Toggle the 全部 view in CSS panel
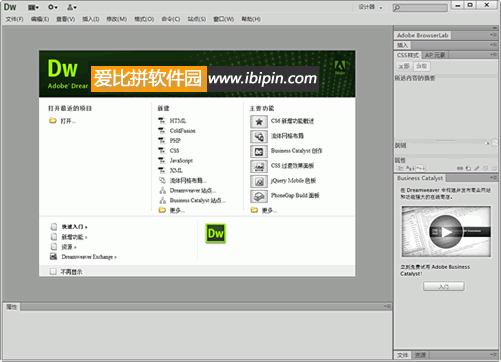The height and width of the screenshot is (362, 501). pos(404,66)
